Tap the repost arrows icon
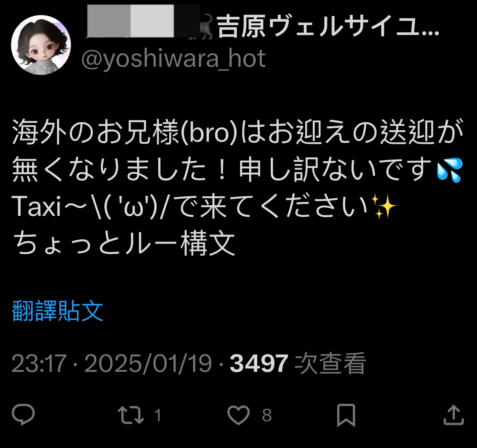Image resolution: width=477 pixels, height=448 pixels. (x=131, y=415)
